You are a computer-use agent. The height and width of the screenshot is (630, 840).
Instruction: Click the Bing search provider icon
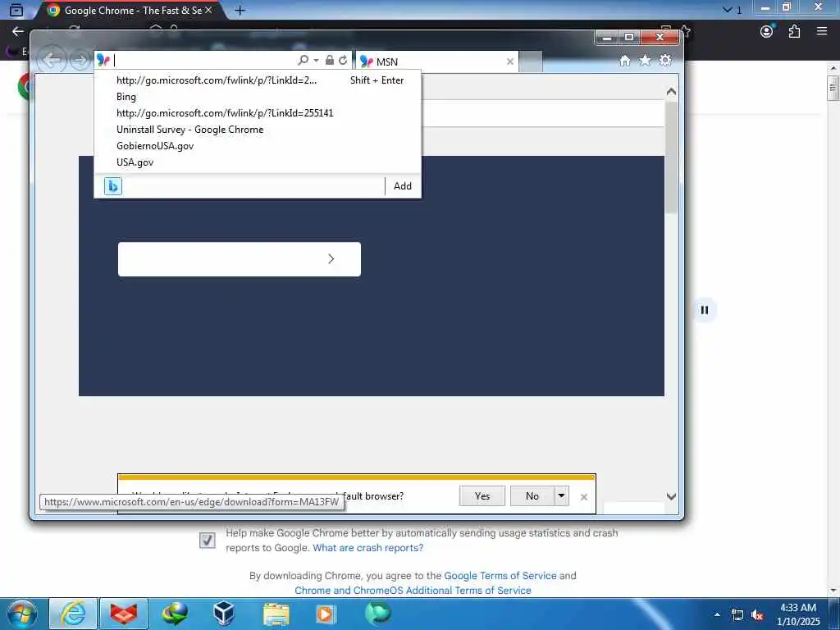(113, 186)
